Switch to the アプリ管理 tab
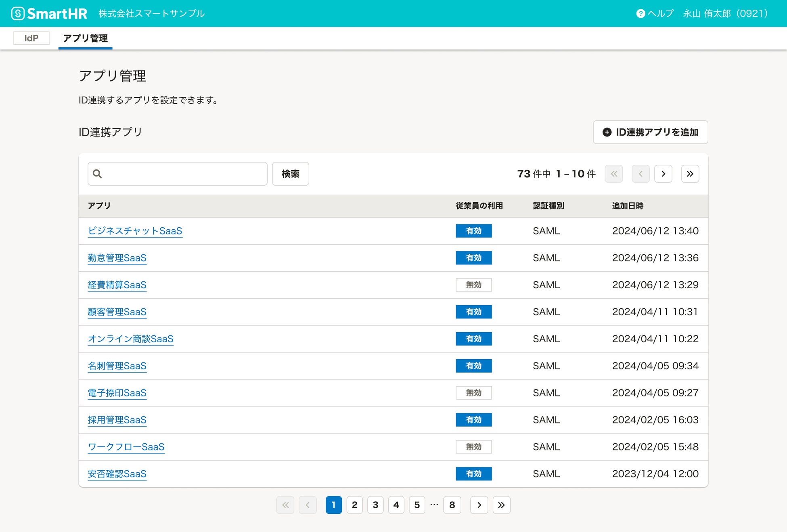Screen dimensions: 787x532 point(85,38)
